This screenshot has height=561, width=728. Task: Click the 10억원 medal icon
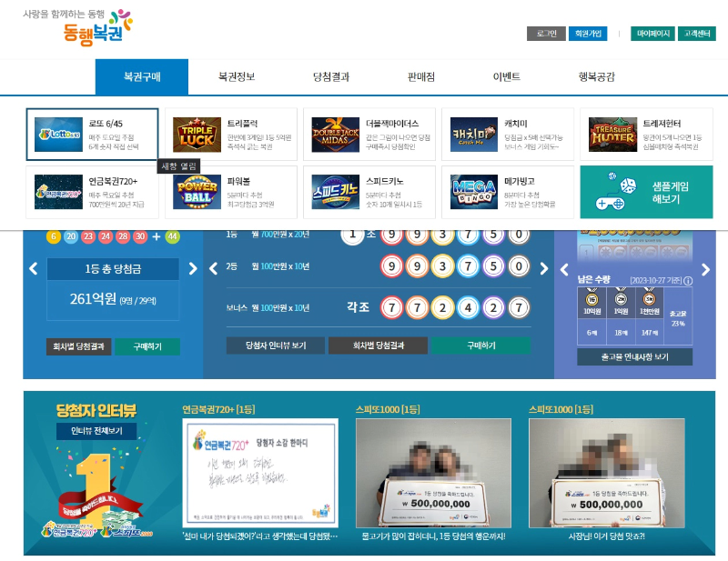pyautogui.click(x=591, y=299)
